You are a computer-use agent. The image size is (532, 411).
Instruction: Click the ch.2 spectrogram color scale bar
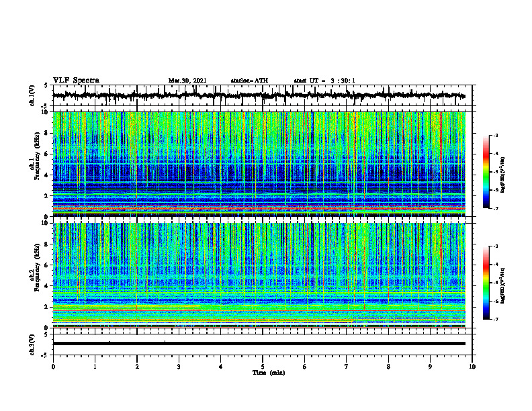pos(486,283)
